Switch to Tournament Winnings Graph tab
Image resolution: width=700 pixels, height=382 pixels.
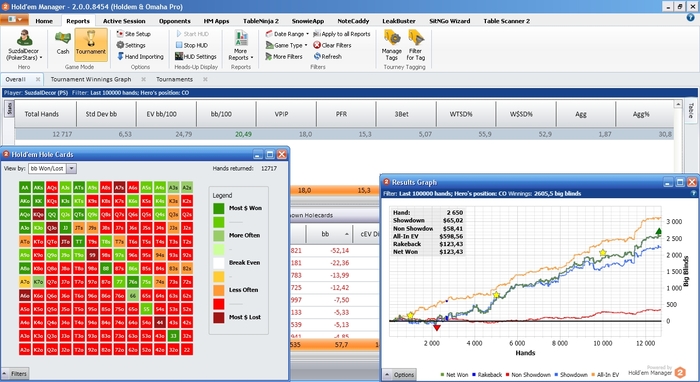(91, 79)
